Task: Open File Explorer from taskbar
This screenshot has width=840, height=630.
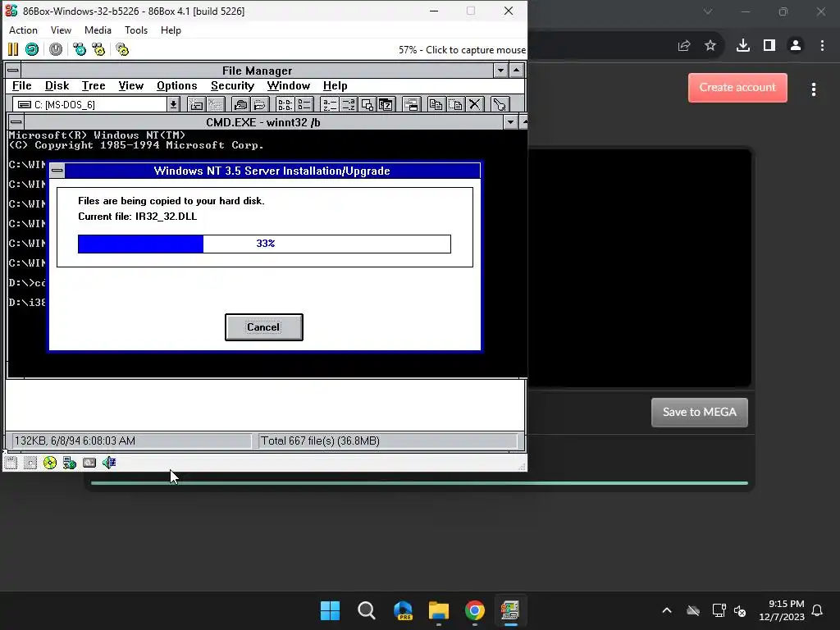Action: (439, 610)
